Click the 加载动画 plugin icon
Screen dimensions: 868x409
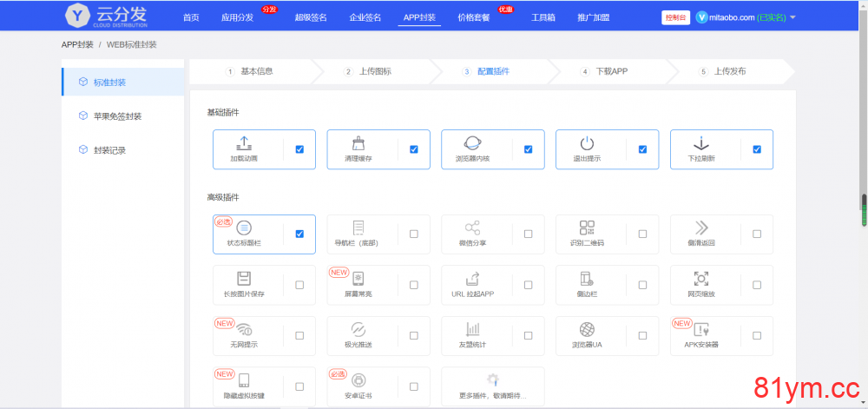click(244, 144)
